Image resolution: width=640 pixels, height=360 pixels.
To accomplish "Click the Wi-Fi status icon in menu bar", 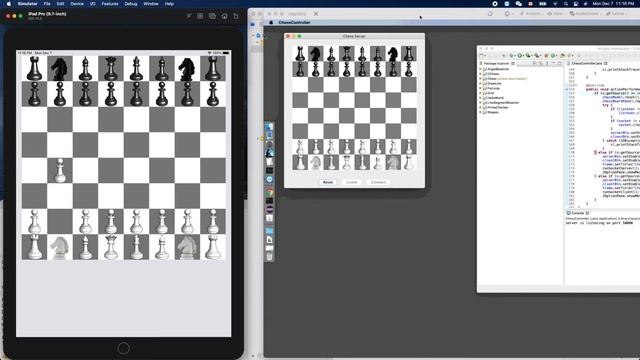I will pos(555,4).
